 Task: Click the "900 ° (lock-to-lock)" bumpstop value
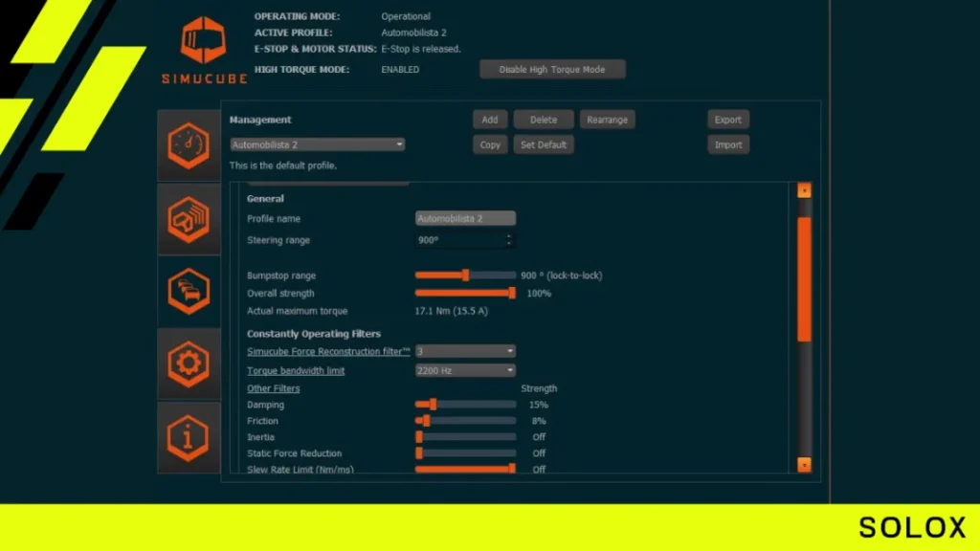click(x=561, y=275)
